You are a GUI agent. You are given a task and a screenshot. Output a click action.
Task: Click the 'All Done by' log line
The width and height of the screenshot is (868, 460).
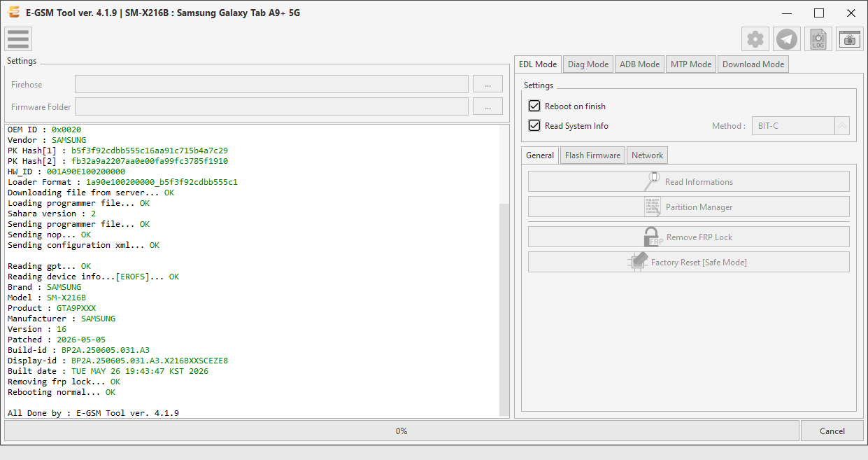click(x=93, y=413)
